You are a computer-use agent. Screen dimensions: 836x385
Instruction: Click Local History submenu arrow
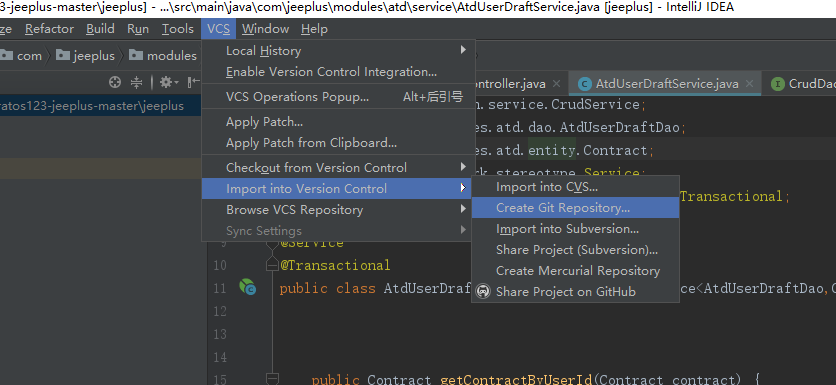463,50
